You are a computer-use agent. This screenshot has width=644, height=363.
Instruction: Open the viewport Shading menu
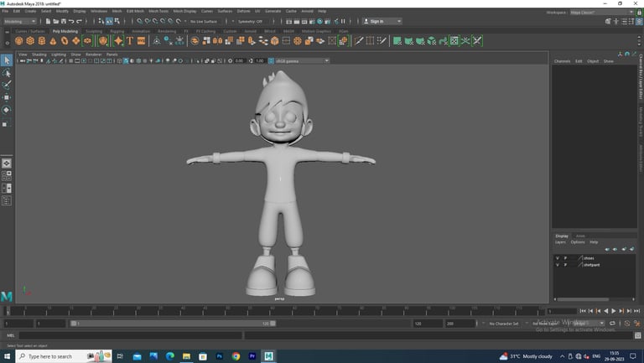[39, 54]
